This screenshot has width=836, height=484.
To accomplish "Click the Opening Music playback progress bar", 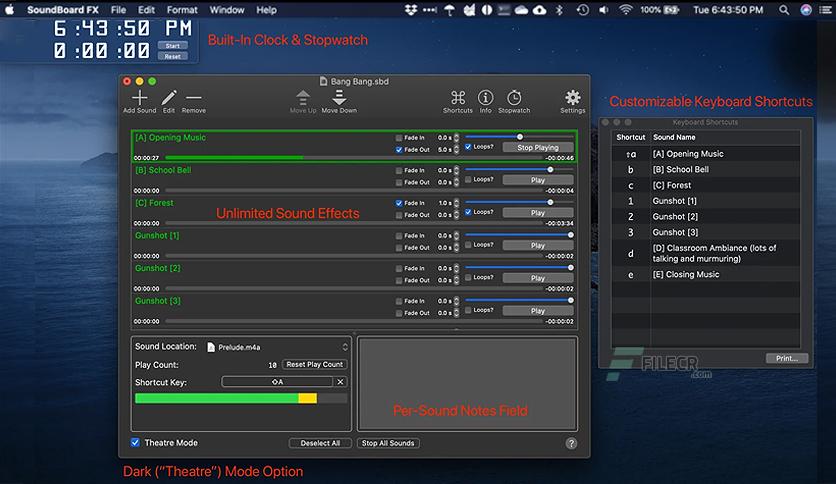I will 354,158.
